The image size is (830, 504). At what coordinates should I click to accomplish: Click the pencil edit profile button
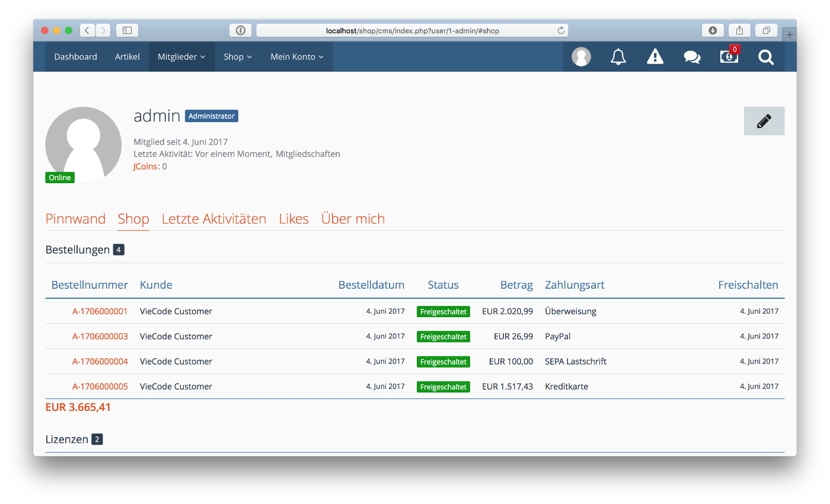click(764, 121)
